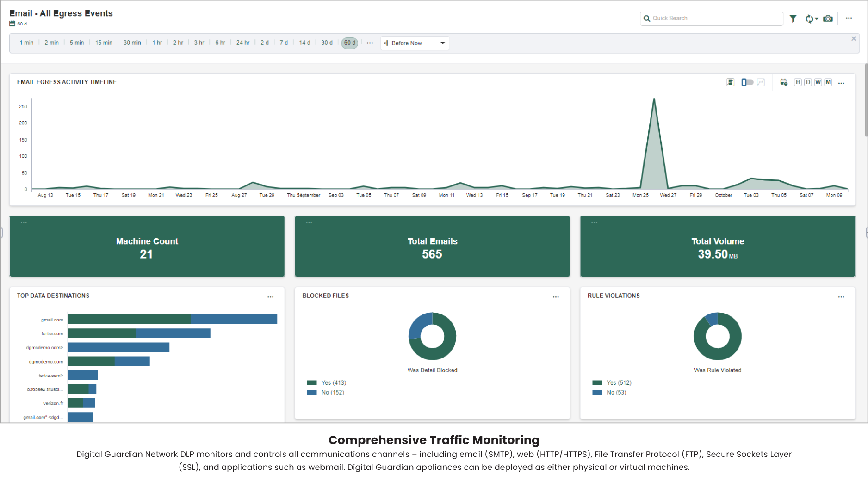Set timeline granularity to Month (M)
868x481 pixels.
[828, 82]
